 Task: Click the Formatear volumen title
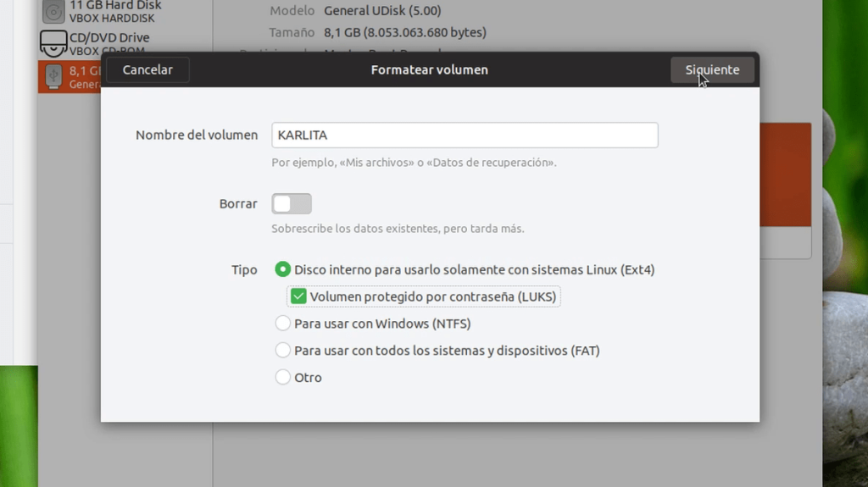pyautogui.click(x=430, y=69)
